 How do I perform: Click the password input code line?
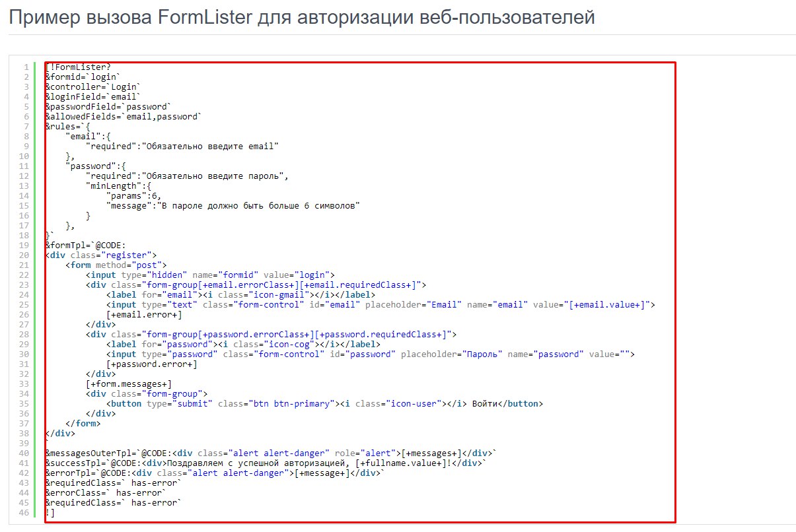(370, 354)
